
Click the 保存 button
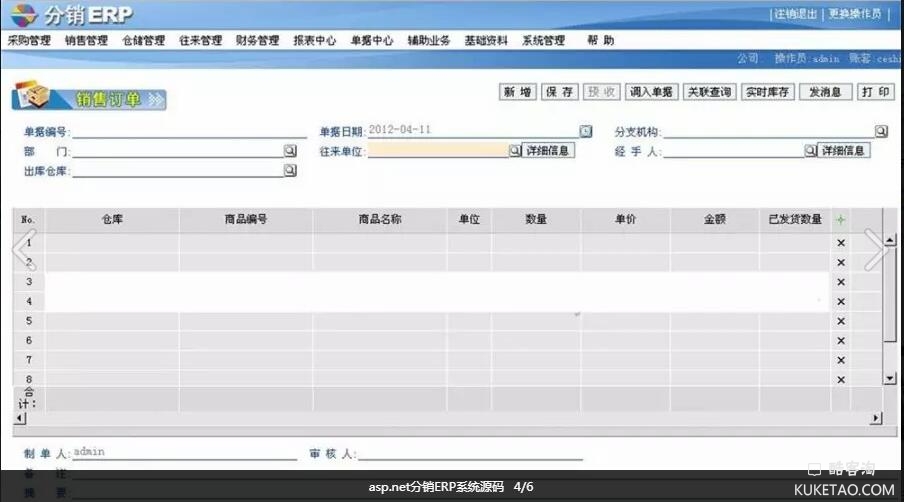[x=559, y=92]
